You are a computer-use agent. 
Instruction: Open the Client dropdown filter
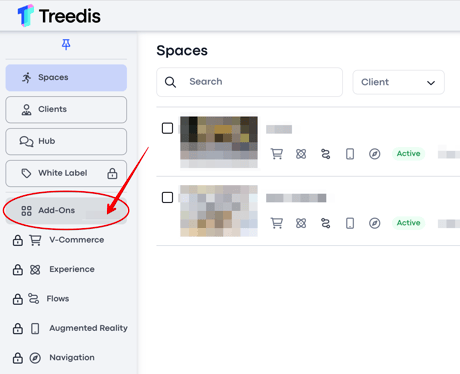398,82
